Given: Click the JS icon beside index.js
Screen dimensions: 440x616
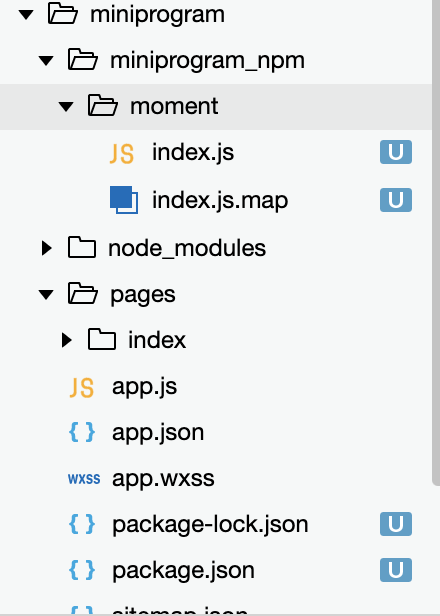Looking at the screenshot, I should coord(122,153).
